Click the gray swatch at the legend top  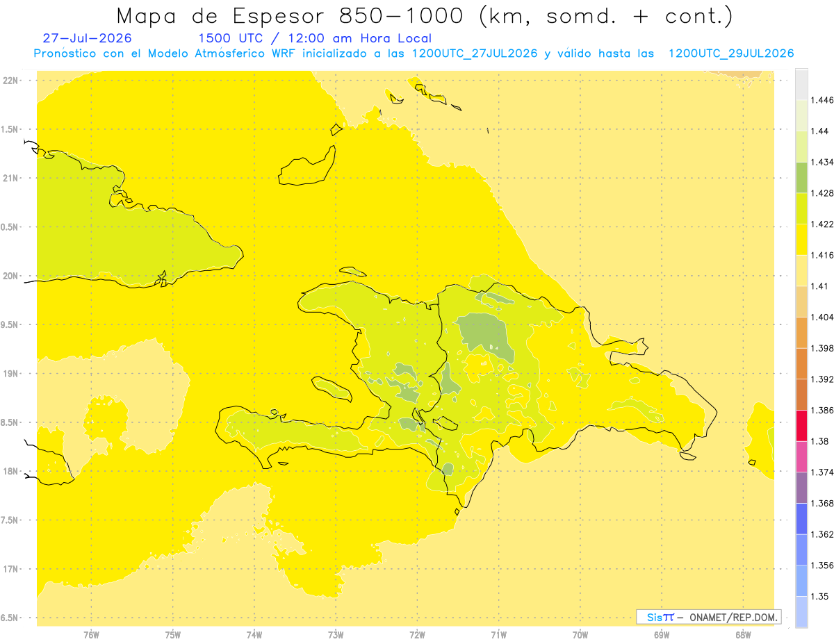pyautogui.click(x=801, y=84)
